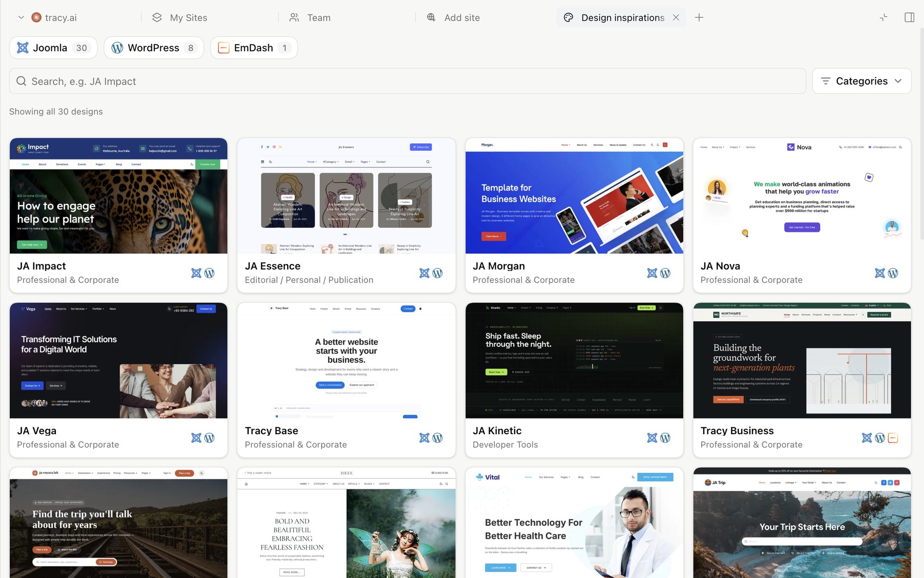This screenshot has width=924, height=578.
Task: Open the JA Kinetic design preview
Action: pos(574,361)
